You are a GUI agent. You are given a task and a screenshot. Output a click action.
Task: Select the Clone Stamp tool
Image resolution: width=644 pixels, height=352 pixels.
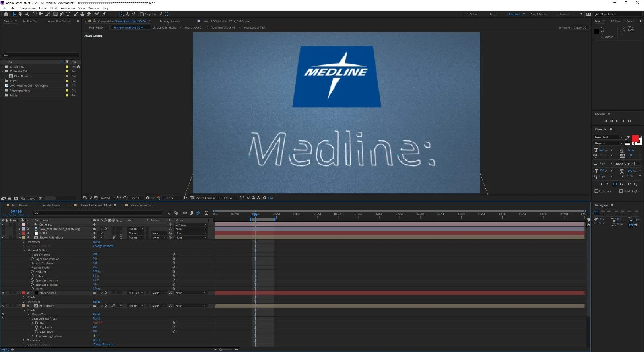coord(83,14)
